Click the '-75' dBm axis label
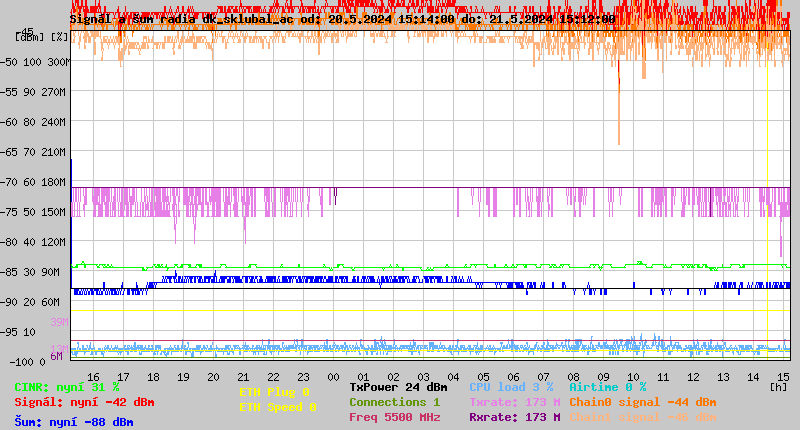The image size is (800, 430). pos(8,212)
